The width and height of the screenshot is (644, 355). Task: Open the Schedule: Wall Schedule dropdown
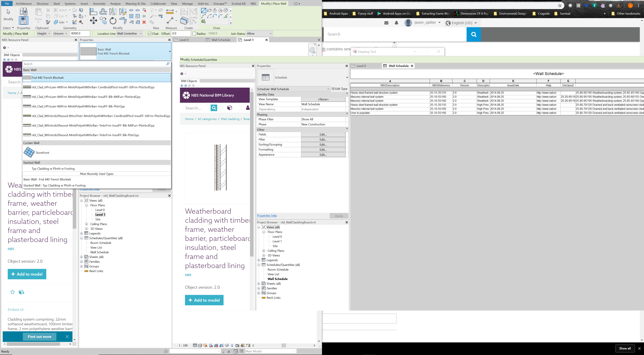tap(293, 89)
